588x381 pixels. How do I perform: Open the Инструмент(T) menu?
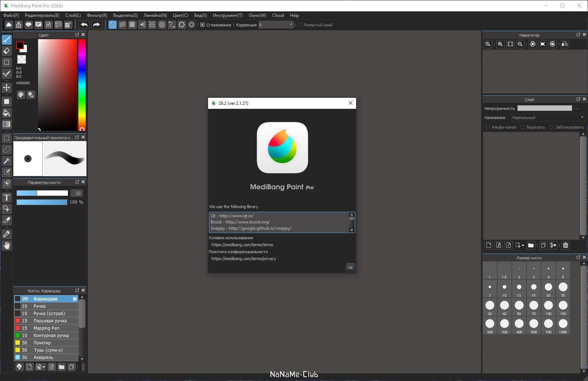point(228,15)
